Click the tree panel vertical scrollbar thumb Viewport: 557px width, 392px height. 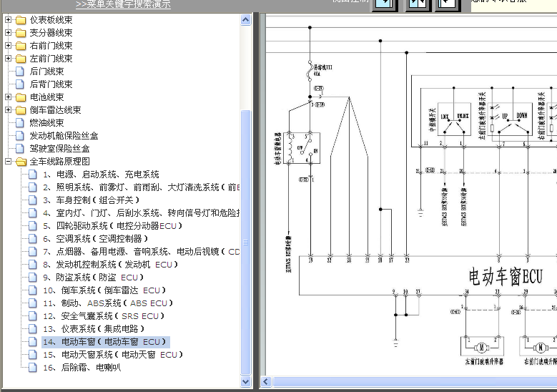(245, 242)
